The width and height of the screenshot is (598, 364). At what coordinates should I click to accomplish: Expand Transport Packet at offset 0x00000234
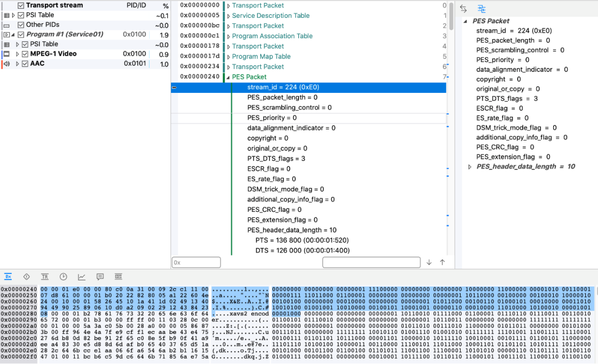(x=229, y=67)
